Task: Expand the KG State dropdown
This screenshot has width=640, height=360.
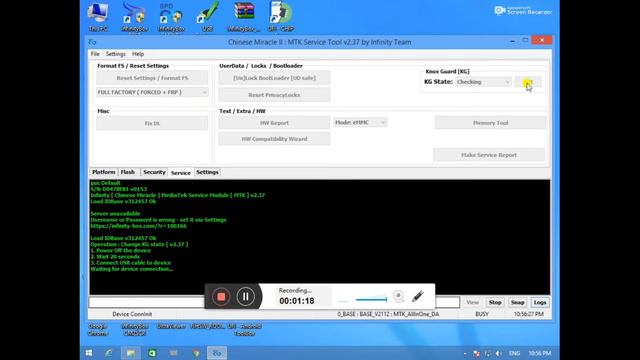Action: tap(483, 82)
